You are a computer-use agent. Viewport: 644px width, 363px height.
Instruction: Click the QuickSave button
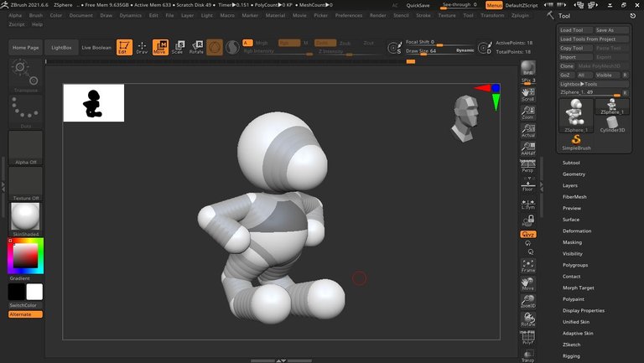coord(418,5)
